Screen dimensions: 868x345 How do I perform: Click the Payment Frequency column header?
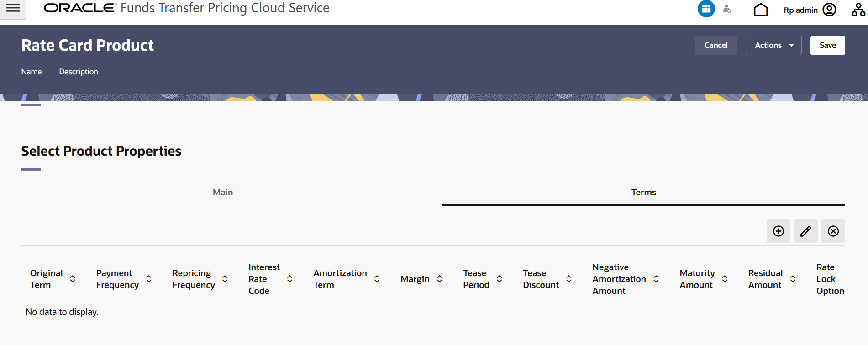(117, 279)
